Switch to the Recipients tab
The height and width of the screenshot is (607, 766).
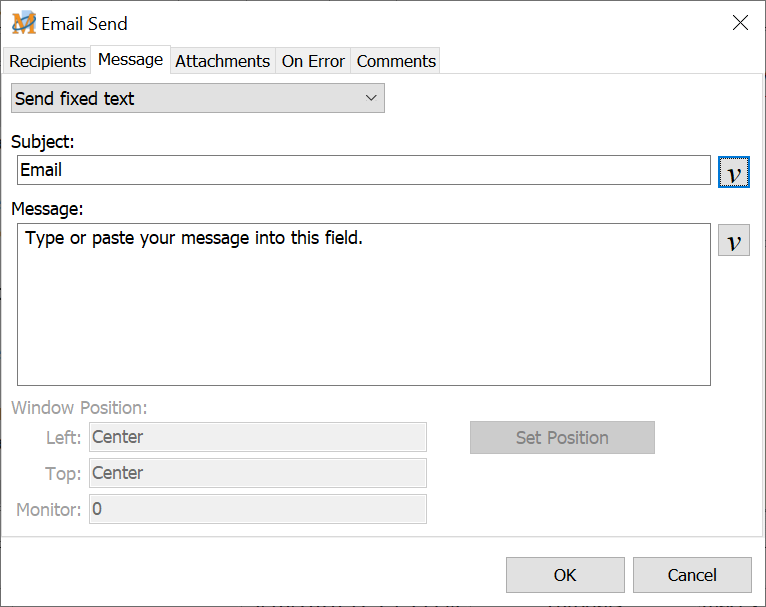click(x=47, y=61)
